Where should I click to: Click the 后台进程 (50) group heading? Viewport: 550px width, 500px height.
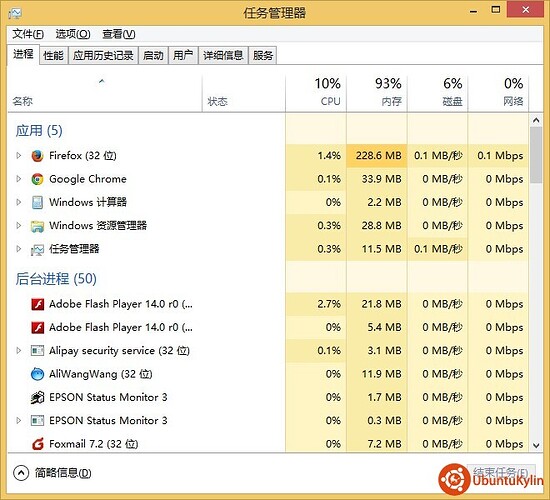point(56,279)
